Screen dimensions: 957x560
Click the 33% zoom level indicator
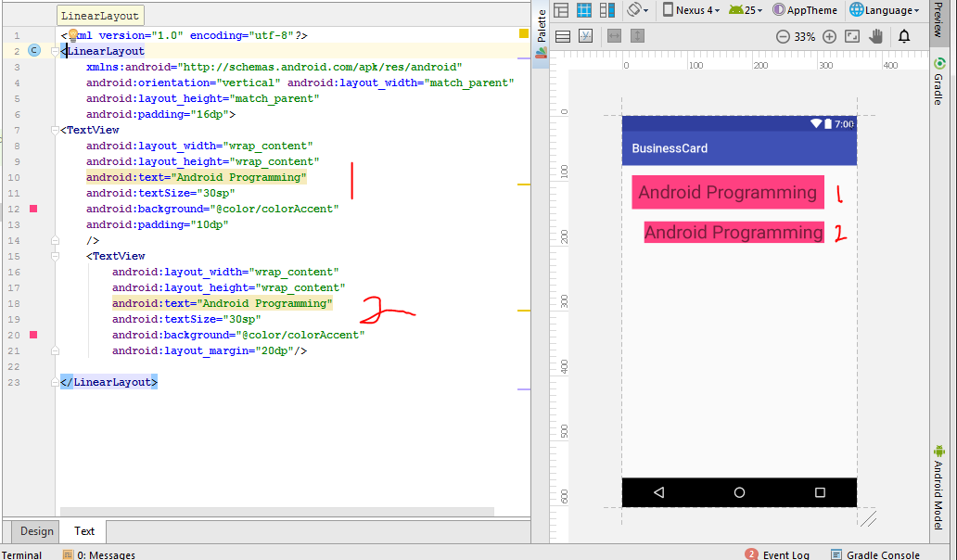(803, 36)
